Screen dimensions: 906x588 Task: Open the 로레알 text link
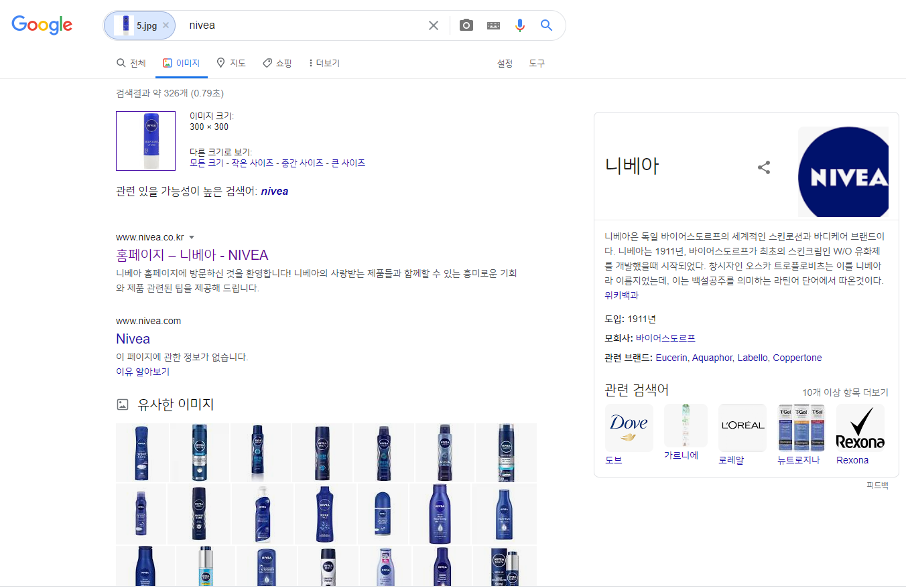click(x=731, y=460)
